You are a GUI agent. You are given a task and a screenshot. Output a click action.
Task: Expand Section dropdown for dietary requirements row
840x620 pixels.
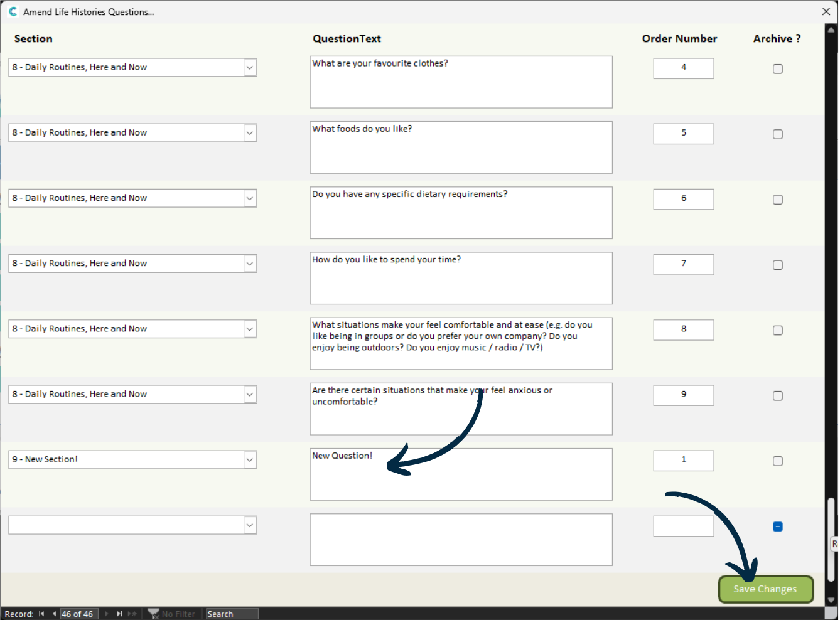click(x=250, y=198)
